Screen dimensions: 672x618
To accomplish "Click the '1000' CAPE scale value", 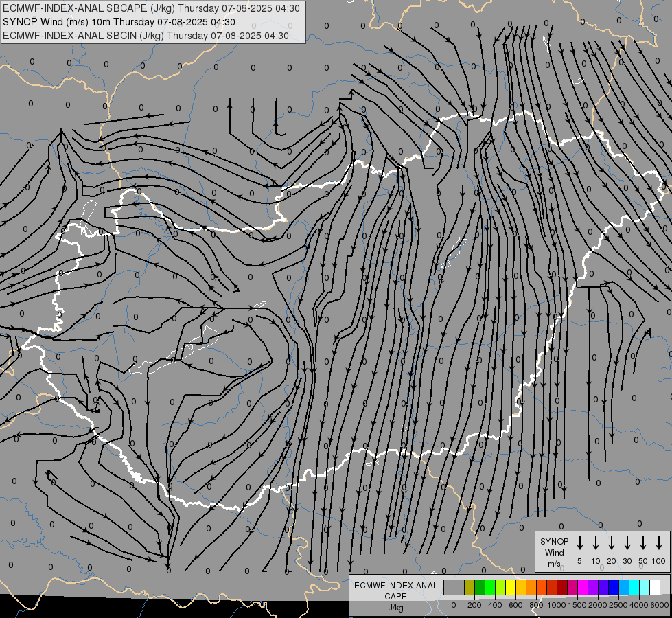I will [557, 605].
